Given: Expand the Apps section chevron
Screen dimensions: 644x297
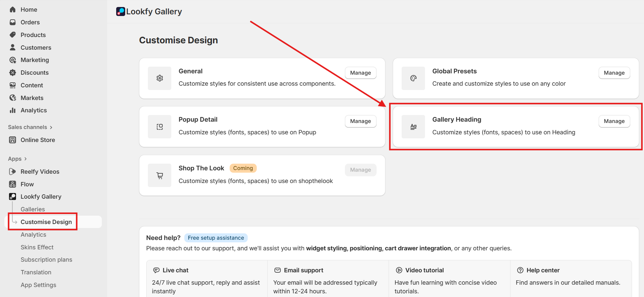Looking at the screenshot, I should 25,159.
